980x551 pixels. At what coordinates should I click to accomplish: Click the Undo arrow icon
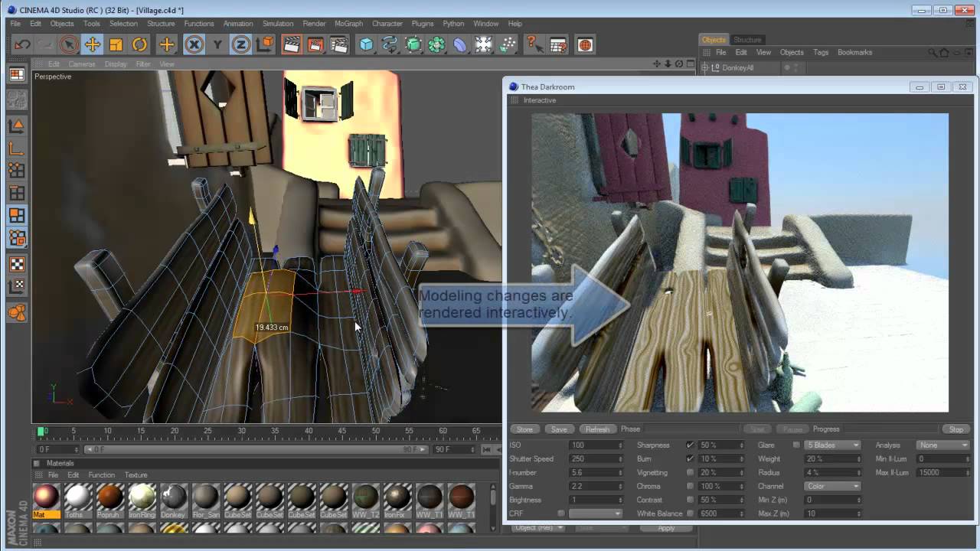22,44
